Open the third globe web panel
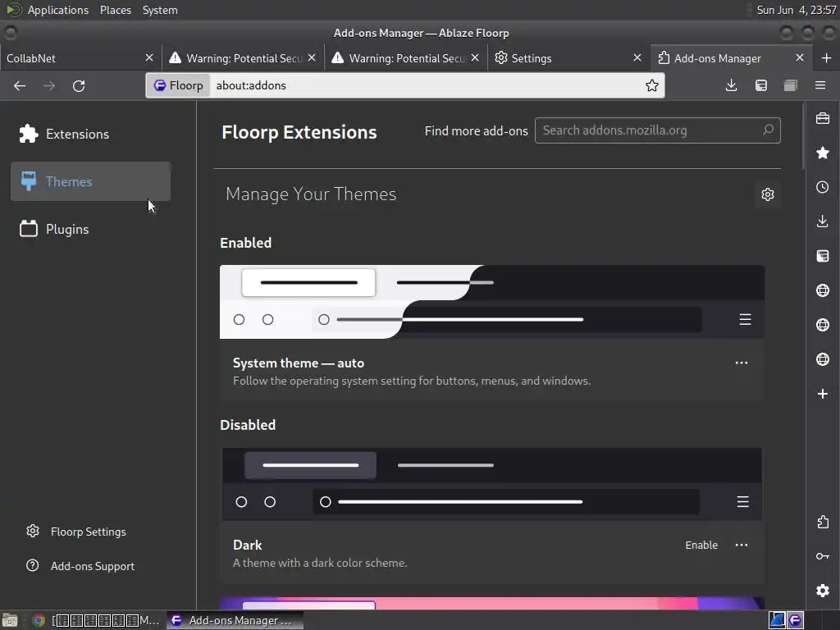 [823, 359]
